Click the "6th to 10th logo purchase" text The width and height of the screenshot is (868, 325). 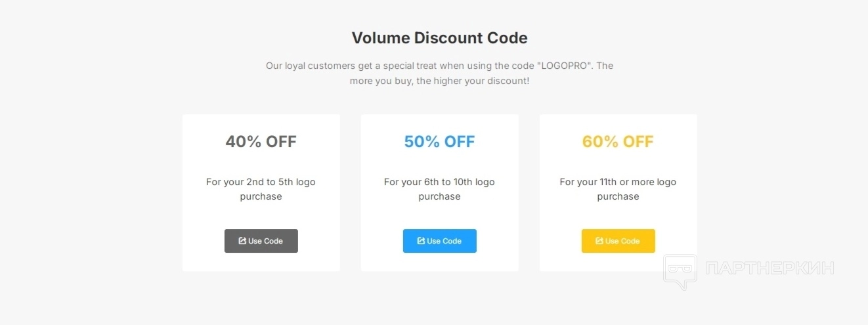click(x=439, y=189)
